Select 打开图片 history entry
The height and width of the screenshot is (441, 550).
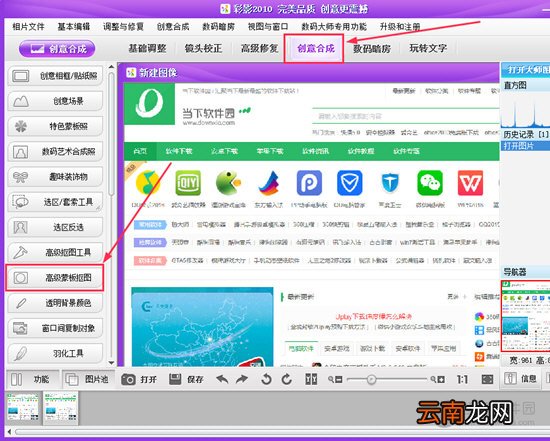click(x=526, y=146)
